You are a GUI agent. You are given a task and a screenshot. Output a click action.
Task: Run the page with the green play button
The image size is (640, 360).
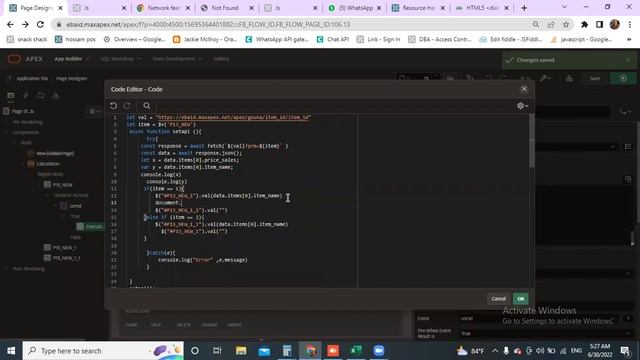pos(623,78)
